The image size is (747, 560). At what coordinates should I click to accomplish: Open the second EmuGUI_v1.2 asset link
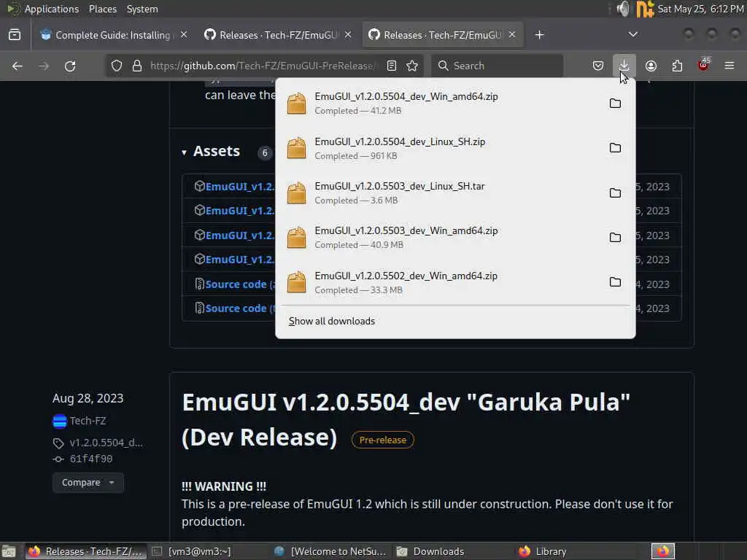point(239,211)
